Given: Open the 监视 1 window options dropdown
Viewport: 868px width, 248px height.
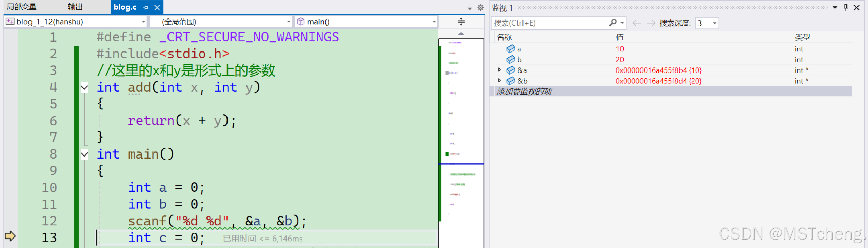Looking at the screenshot, I should point(835,8).
